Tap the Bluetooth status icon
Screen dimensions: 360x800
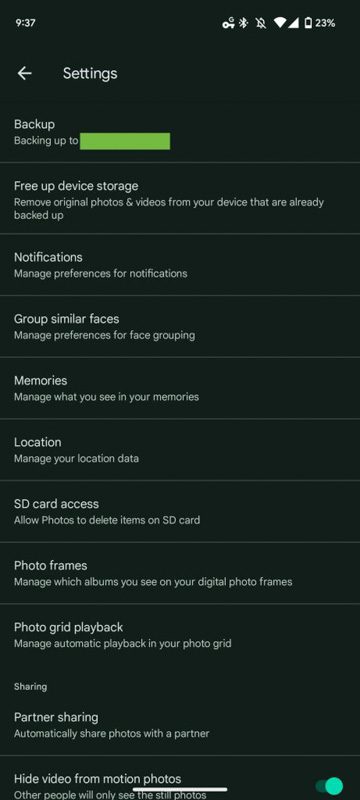pyautogui.click(x=244, y=23)
